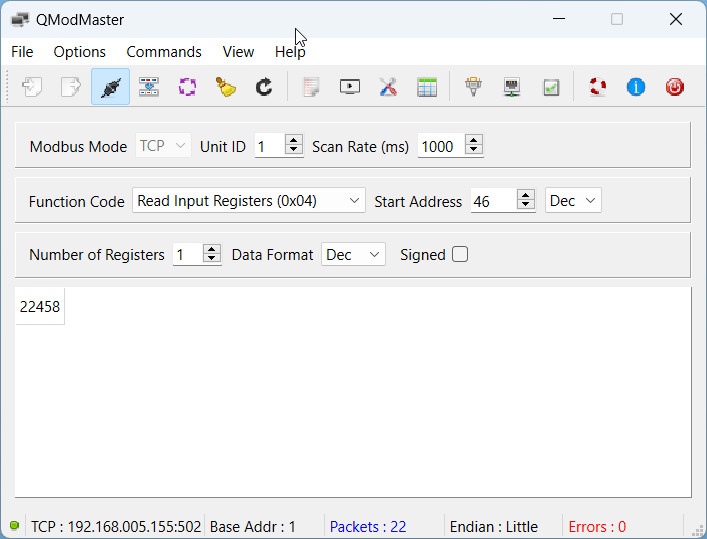Select the register cell showing 22458
Image resolution: width=707 pixels, height=539 pixels.
tap(40, 306)
